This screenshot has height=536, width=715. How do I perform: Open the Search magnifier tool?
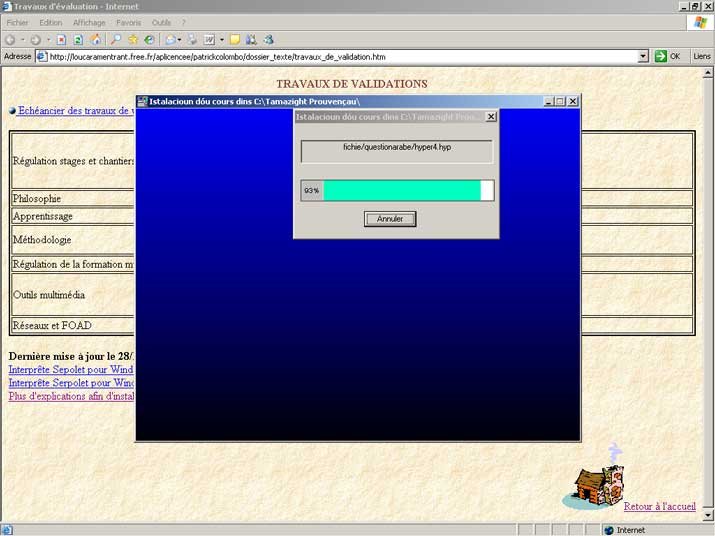pyautogui.click(x=116, y=40)
